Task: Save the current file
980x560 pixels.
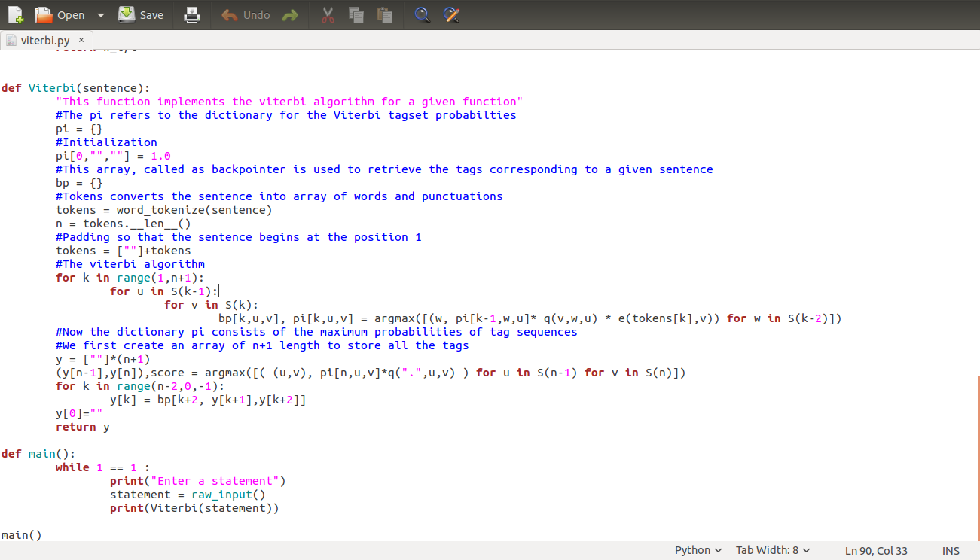Action: (x=141, y=15)
